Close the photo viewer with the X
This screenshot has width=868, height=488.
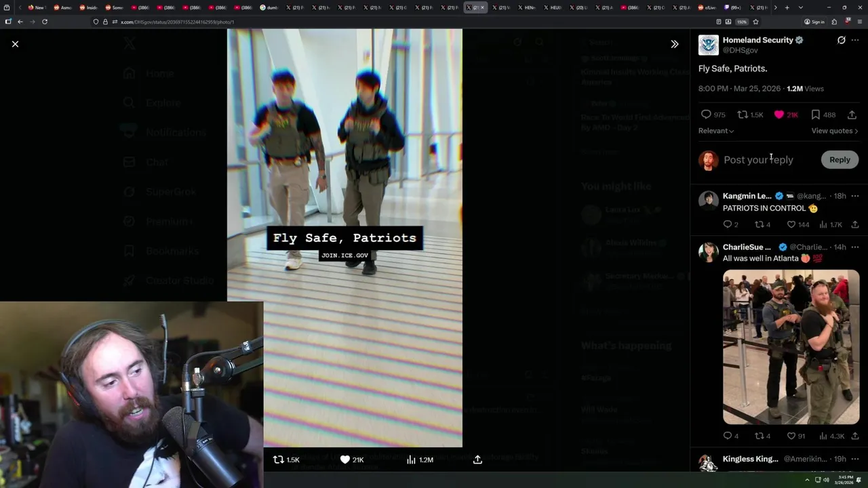click(x=15, y=44)
